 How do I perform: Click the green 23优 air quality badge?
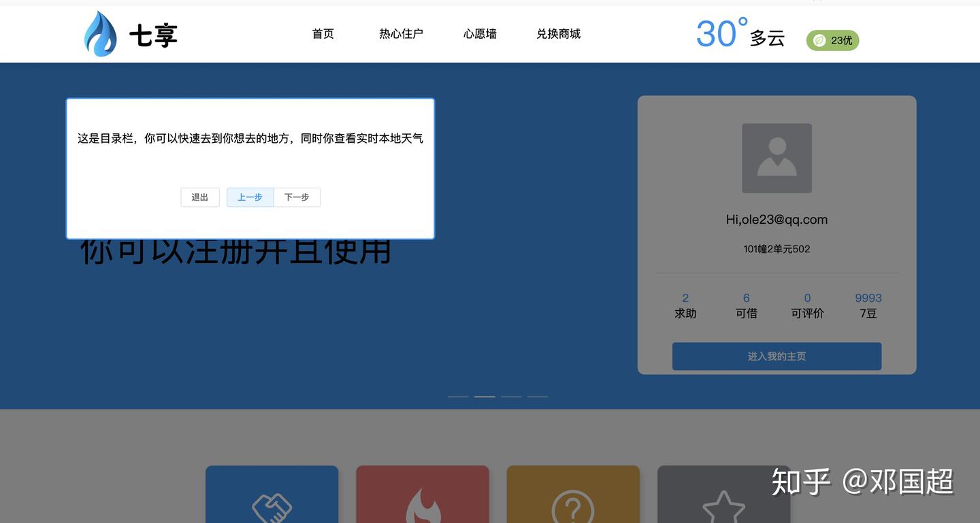(x=832, y=40)
